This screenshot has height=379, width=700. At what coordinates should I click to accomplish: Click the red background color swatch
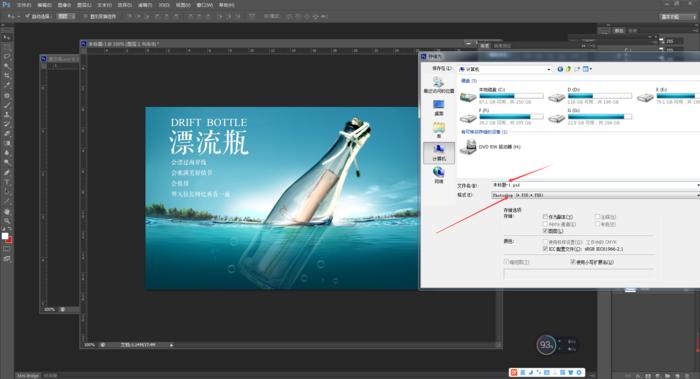coord(9,240)
